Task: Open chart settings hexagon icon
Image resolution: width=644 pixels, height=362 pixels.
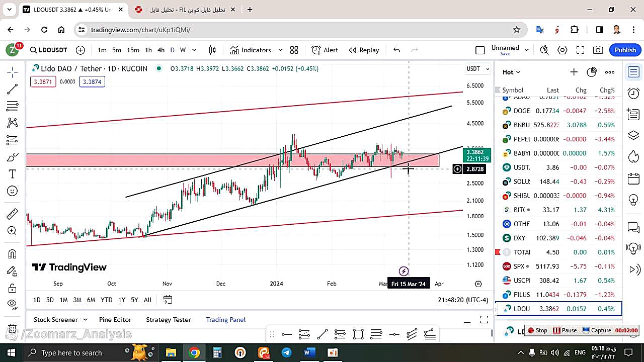Action: point(562,50)
